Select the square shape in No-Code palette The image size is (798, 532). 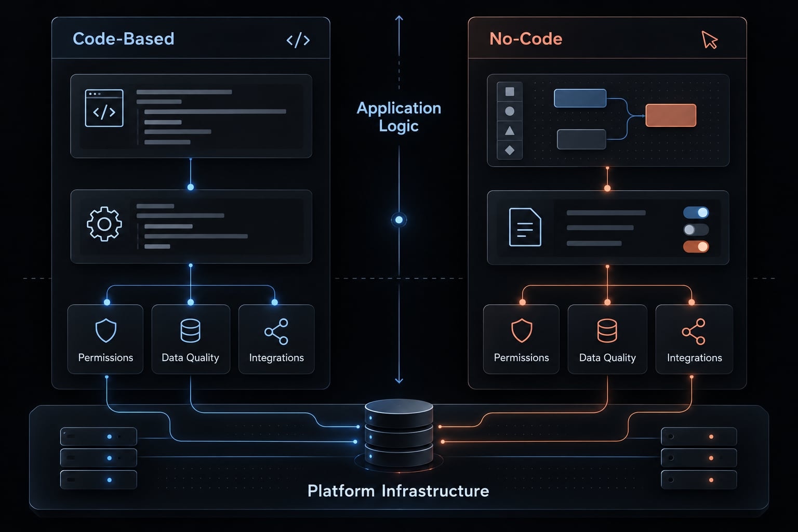coord(510,91)
